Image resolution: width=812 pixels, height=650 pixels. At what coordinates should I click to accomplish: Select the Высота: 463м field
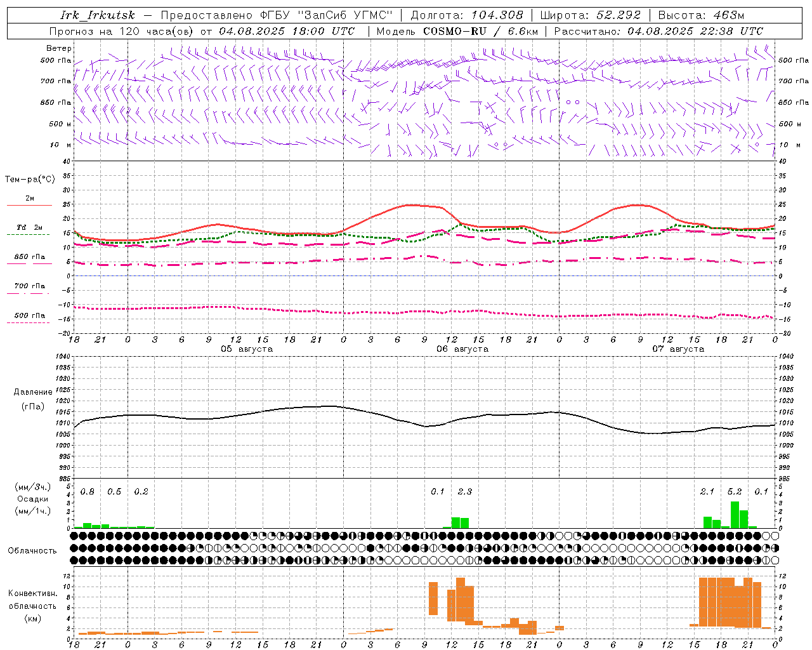click(x=701, y=15)
